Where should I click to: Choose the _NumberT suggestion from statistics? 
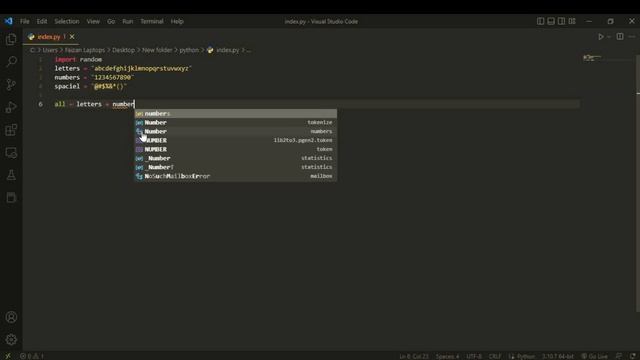236,167
